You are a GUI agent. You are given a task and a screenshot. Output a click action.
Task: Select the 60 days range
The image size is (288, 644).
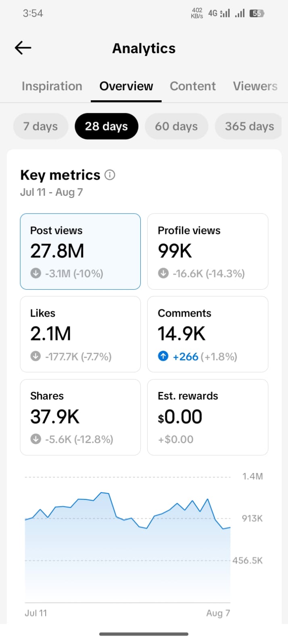[176, 126]
